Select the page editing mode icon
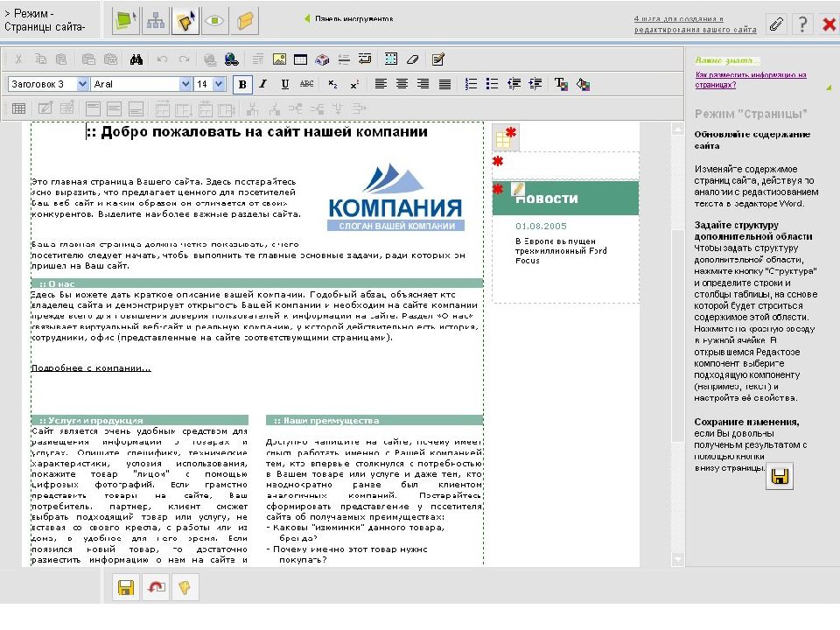The width and height of the screenshot is (840, 630). [185, 21]
